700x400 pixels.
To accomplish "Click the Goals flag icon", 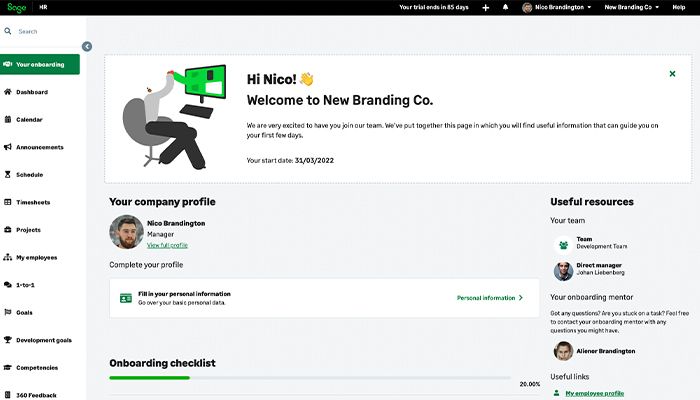I will [8, 312].
